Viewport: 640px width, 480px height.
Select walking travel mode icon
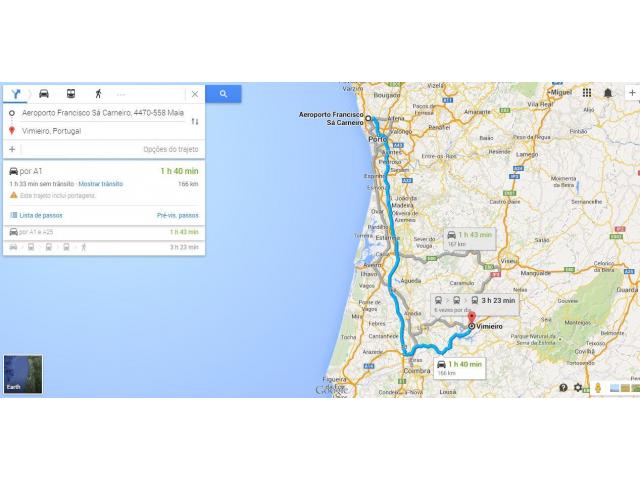(x=98, y=94)
